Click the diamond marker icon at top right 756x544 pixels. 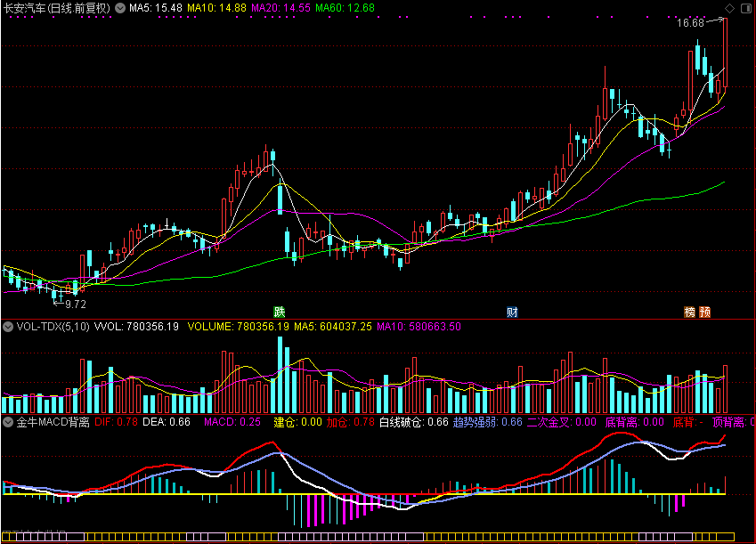729,8
